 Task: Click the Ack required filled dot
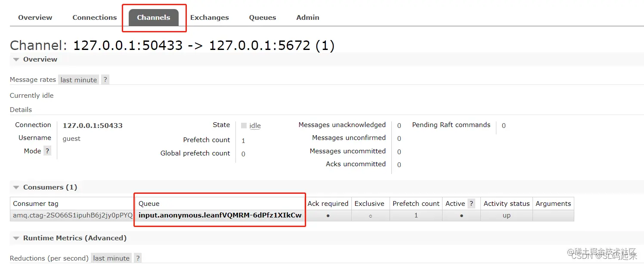(328, 216)
